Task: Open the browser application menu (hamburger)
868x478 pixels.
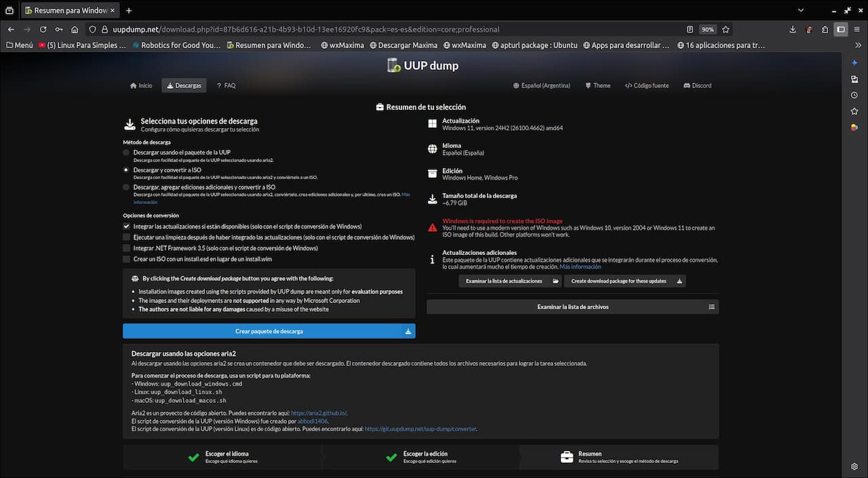Action: tap(856, 30)
